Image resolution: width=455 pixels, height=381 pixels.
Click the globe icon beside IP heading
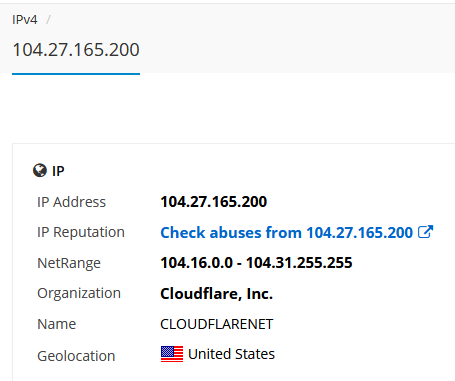pos(40,170)
